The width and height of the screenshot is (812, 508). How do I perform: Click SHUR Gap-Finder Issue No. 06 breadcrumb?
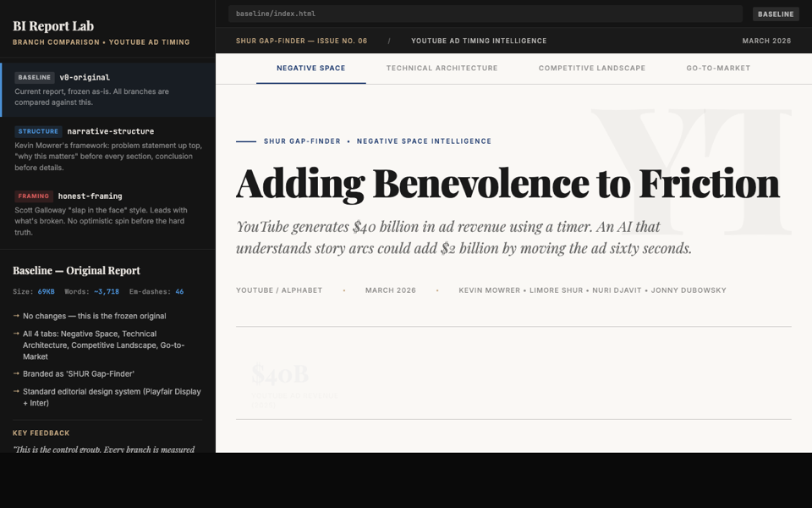point(301,41)
